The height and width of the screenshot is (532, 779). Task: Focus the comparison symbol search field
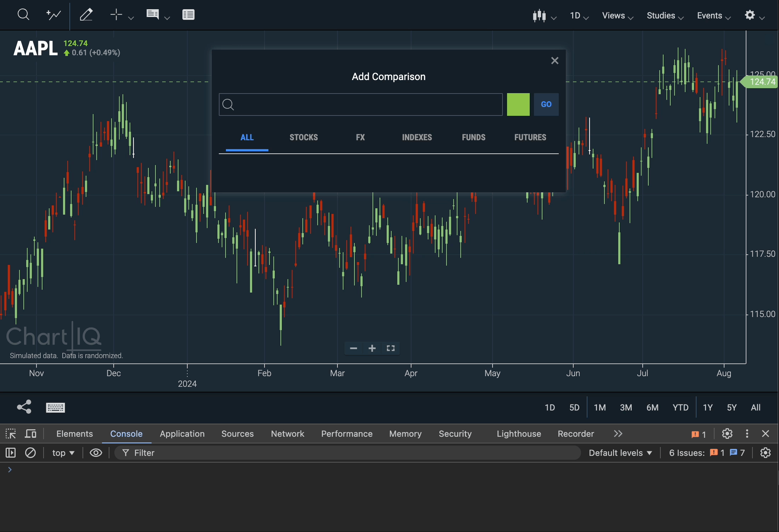361,104
